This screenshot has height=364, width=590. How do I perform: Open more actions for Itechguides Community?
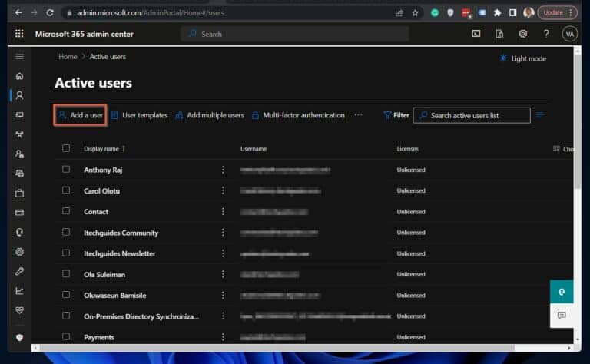(223, 233)
